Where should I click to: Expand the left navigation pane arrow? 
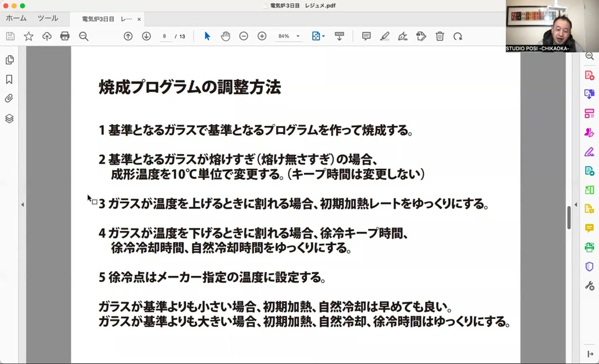22,204
